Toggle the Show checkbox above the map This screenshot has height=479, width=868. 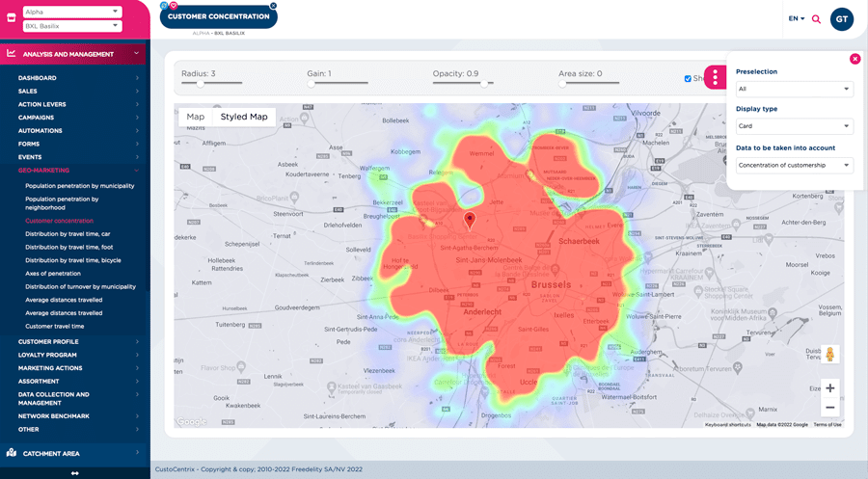coord(688,79)
